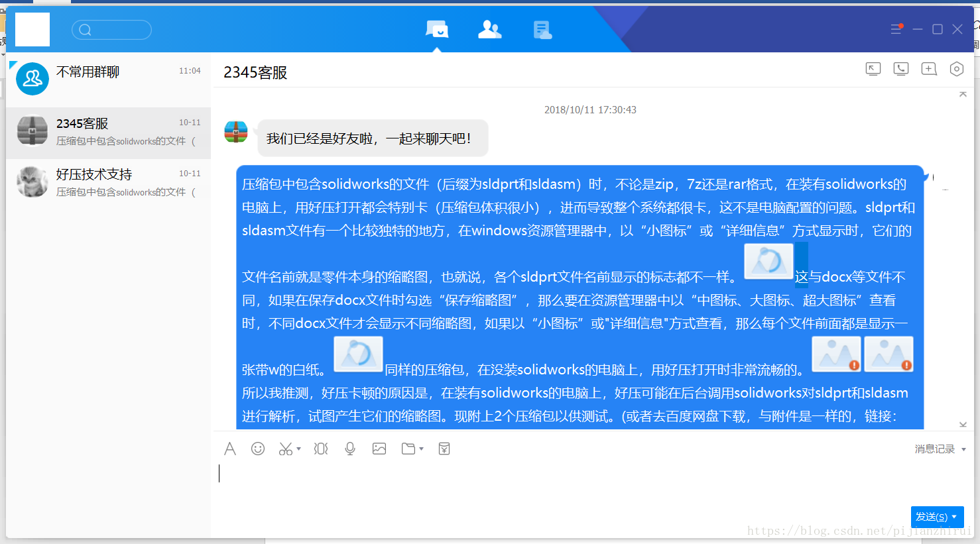Screen dimensions: 980x544
Task: Expand the screenshot options arrow
Action: (299, 449)
